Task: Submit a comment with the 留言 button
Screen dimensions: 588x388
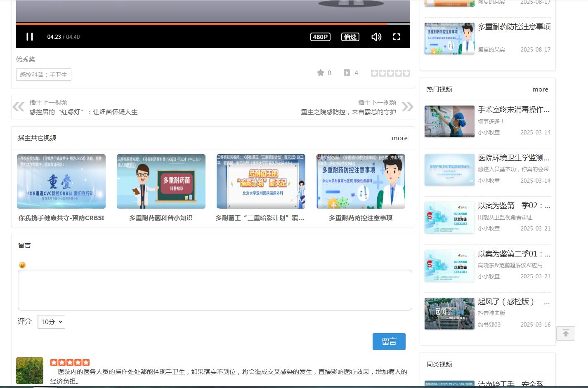Action: 389,341
